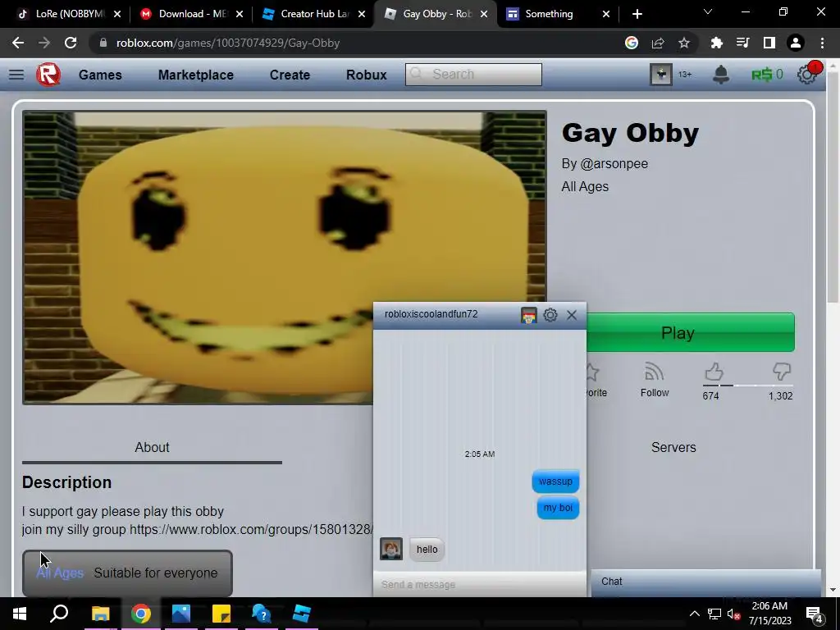Open the notifications bell
The width and height of the screenshot is (840, 630).
[721, 75]
